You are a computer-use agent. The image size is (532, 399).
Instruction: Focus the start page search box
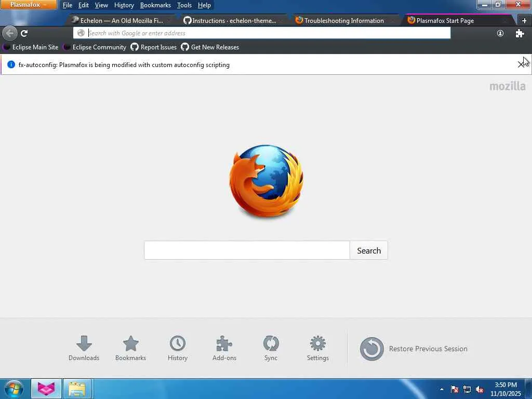[247, 250]
